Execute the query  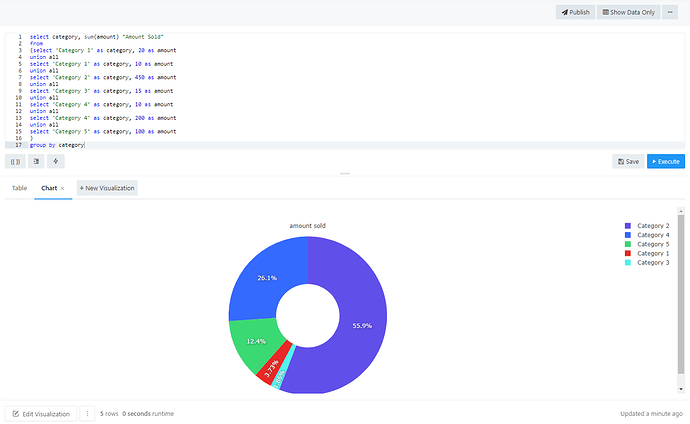point(666,161)
